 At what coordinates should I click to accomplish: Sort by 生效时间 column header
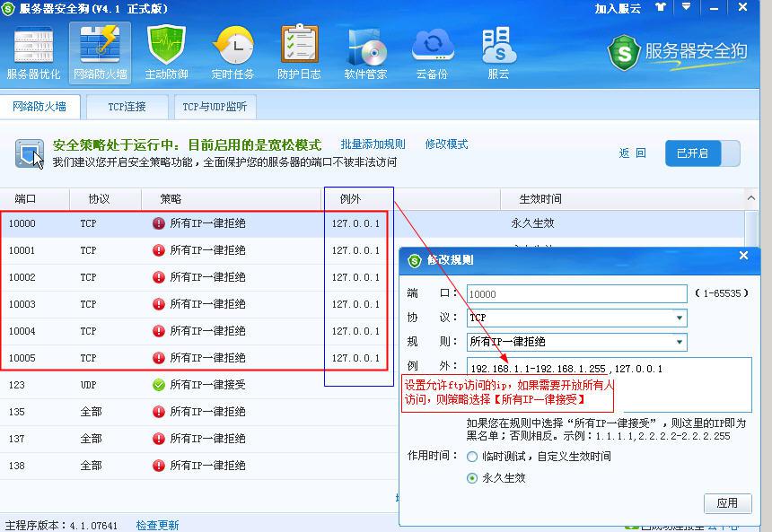pyautogui.click(x=622, y=199)
